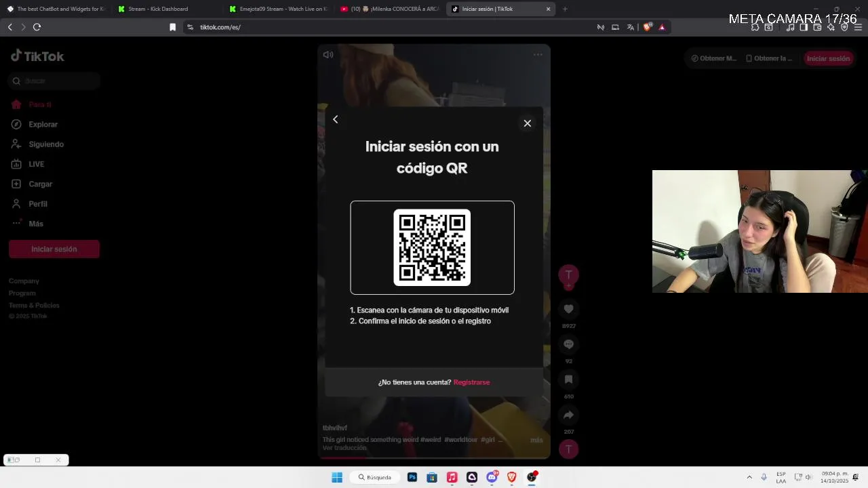Close the QR login dialog
The height and width of the screenshot is (488, 868).
tap(527, 123)
